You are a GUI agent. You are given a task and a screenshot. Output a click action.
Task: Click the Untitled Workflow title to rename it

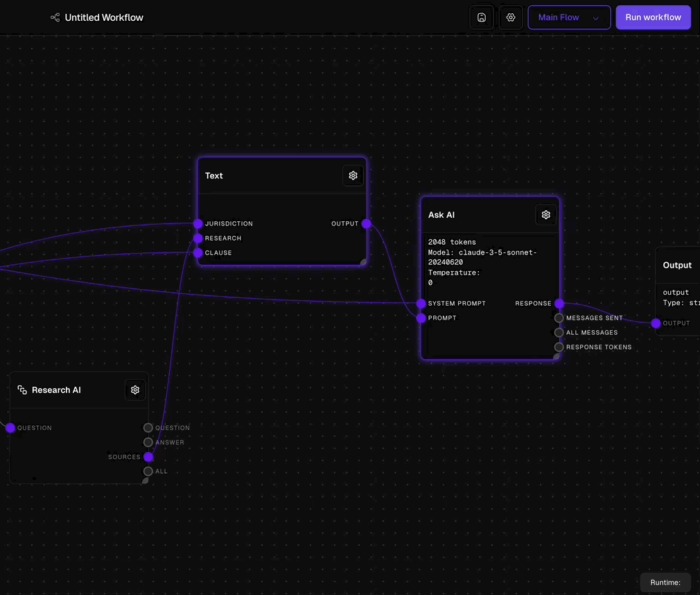104,17
